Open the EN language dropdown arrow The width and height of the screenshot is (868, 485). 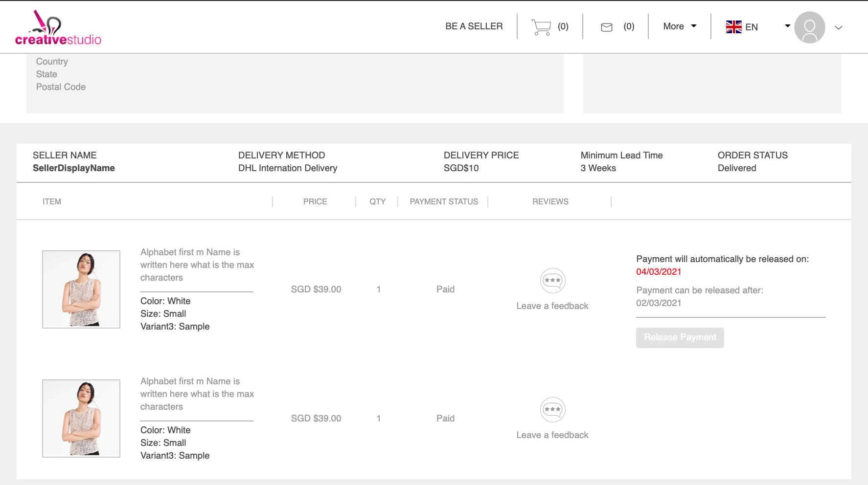(787, 26)
